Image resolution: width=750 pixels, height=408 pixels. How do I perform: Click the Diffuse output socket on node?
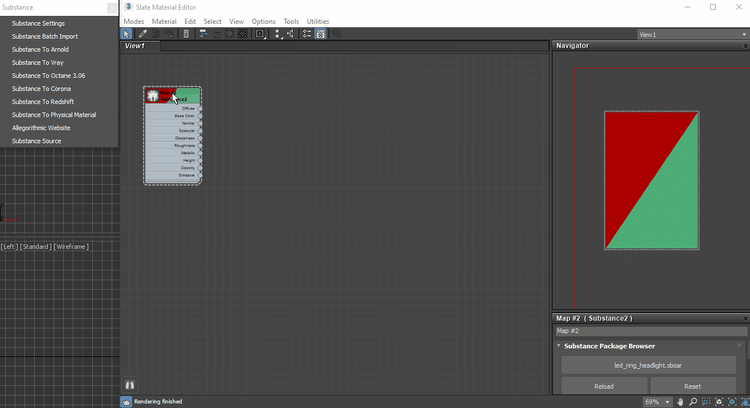coord(200,108)
